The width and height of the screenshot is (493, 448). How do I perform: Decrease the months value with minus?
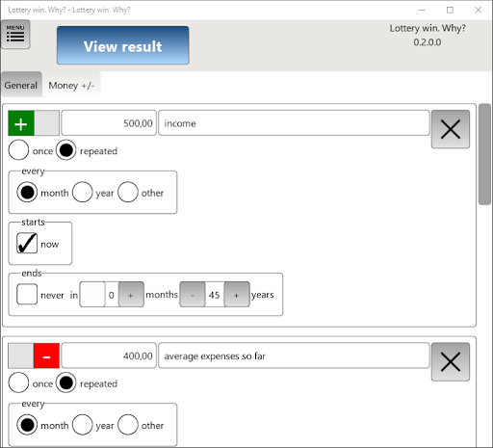(x=92, y=295)
